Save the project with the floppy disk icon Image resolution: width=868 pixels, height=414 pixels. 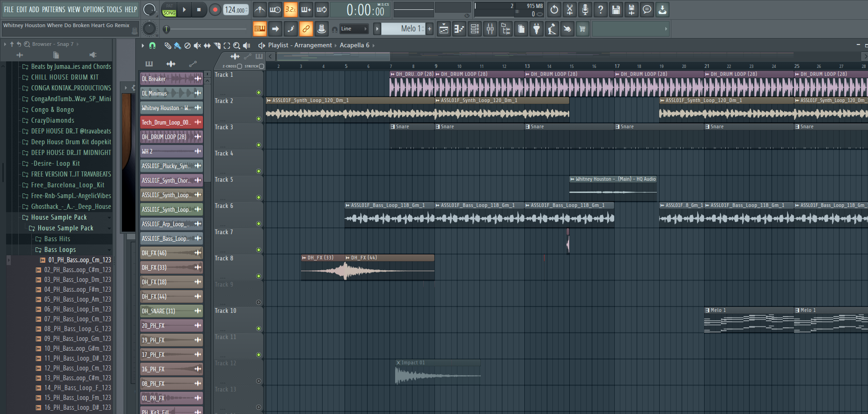(x=616, y=9)
